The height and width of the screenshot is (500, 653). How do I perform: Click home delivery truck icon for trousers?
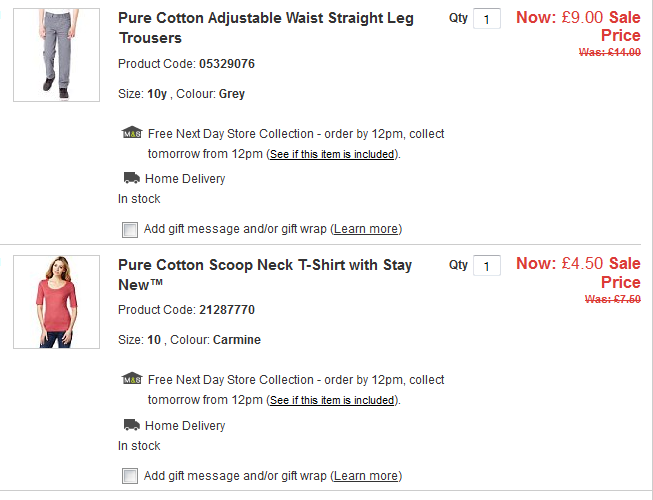tap(131, 178)
